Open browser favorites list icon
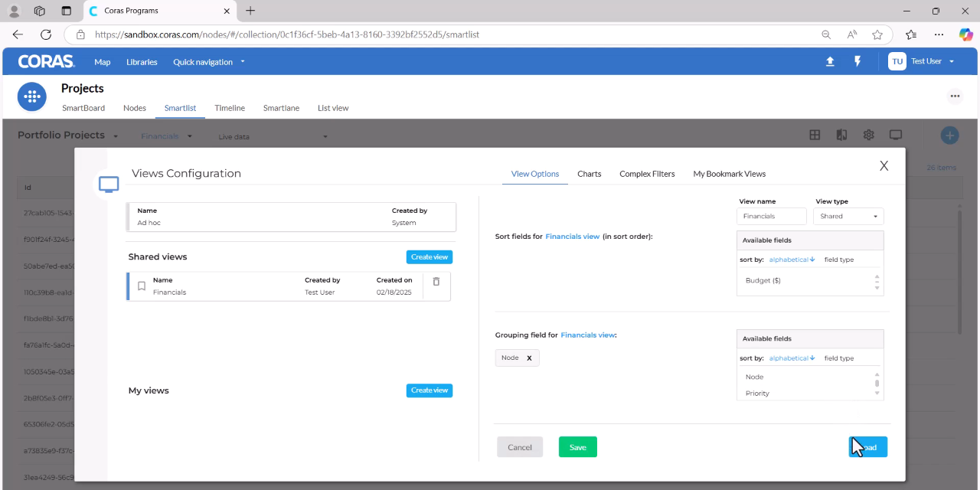Screen dimensions: 980x490 911,34
